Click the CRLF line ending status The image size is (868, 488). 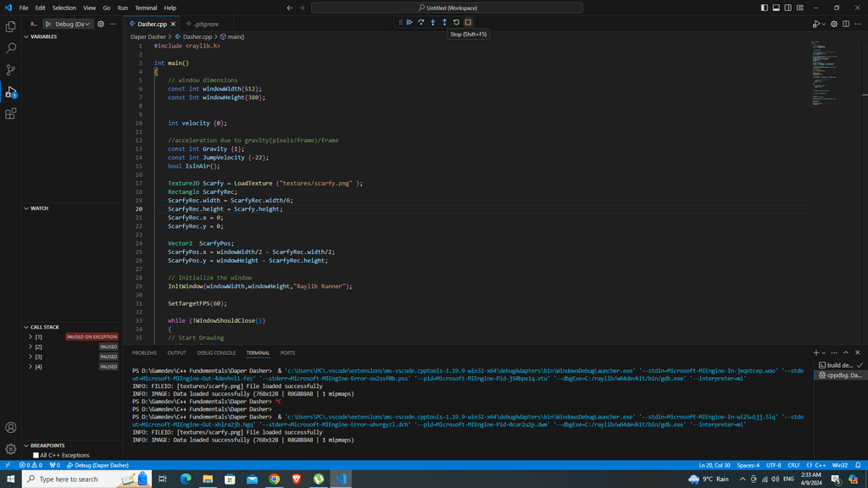point(793,465)
